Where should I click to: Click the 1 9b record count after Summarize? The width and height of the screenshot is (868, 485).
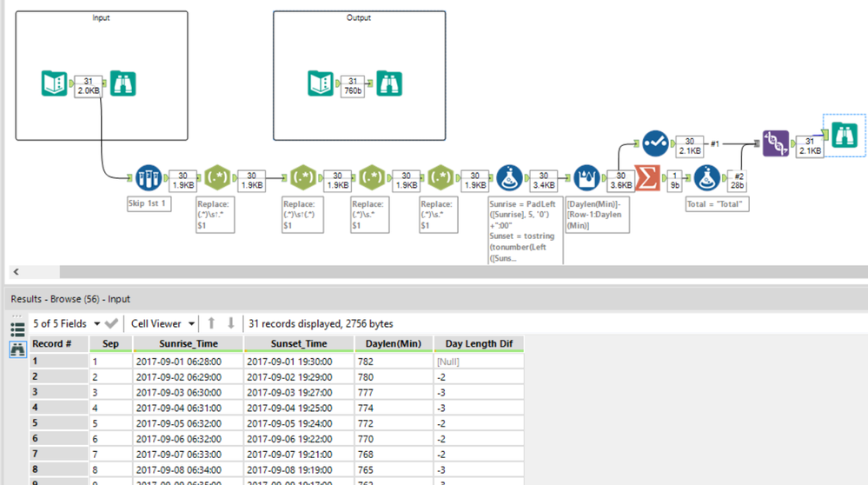point(675,181)
